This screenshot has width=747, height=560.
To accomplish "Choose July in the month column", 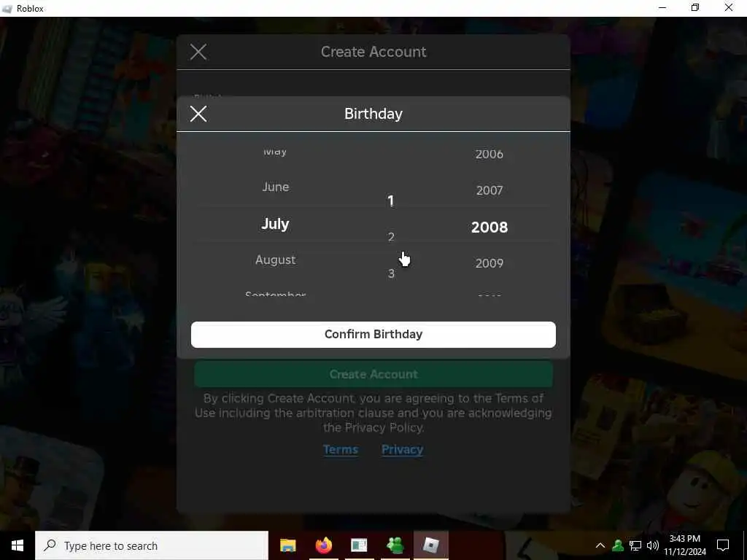I will tap(275, 224).
